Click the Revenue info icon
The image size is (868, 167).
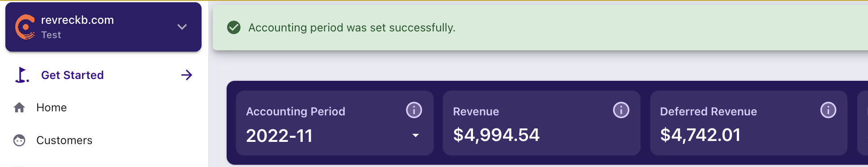coord(621,110)
